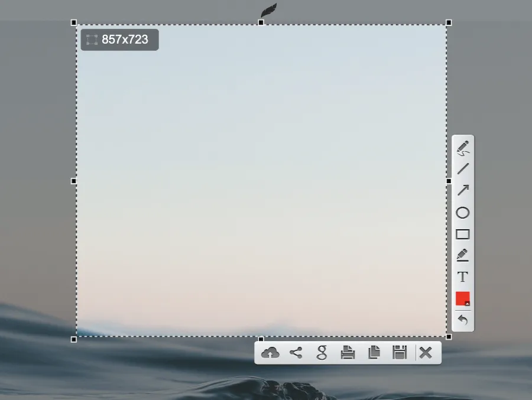Print the captured screenshot
Image resolution: width=532 pixels, height=400 pixels.
[348, 353]
